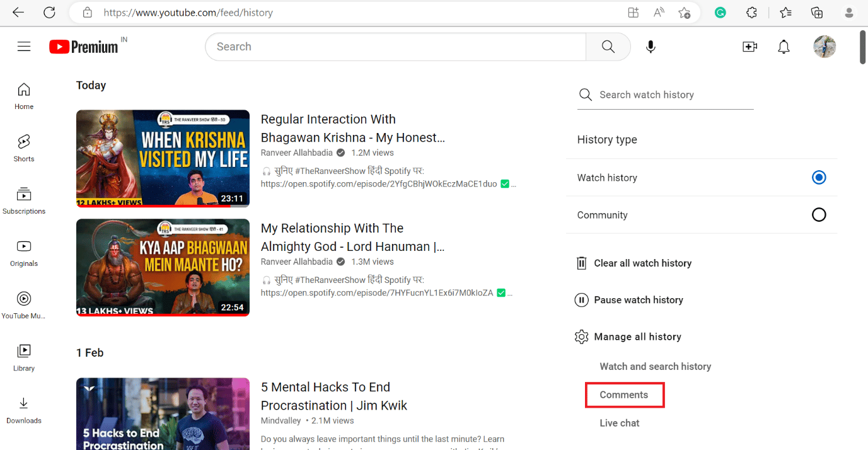Switch to the Comments history view
The image size is (868, 450).
[624, 394]
